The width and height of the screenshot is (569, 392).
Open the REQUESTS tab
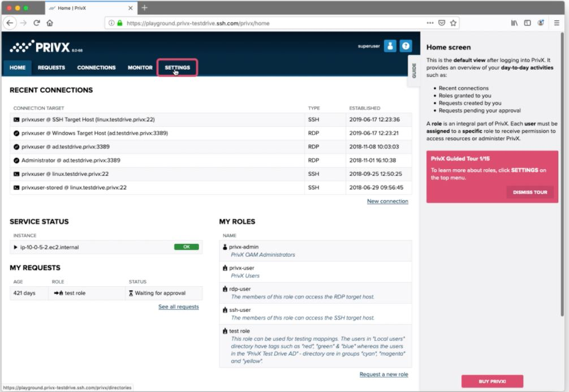pos(51,67)
